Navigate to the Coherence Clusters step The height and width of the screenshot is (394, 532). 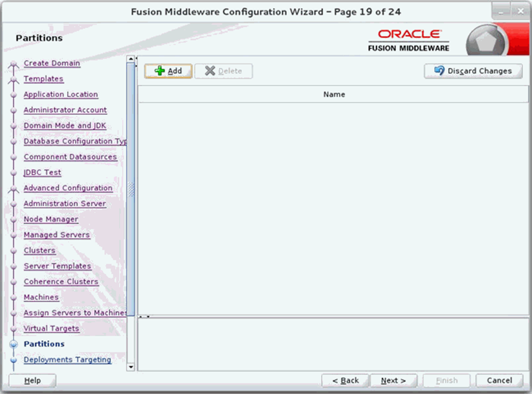(61, 281)
